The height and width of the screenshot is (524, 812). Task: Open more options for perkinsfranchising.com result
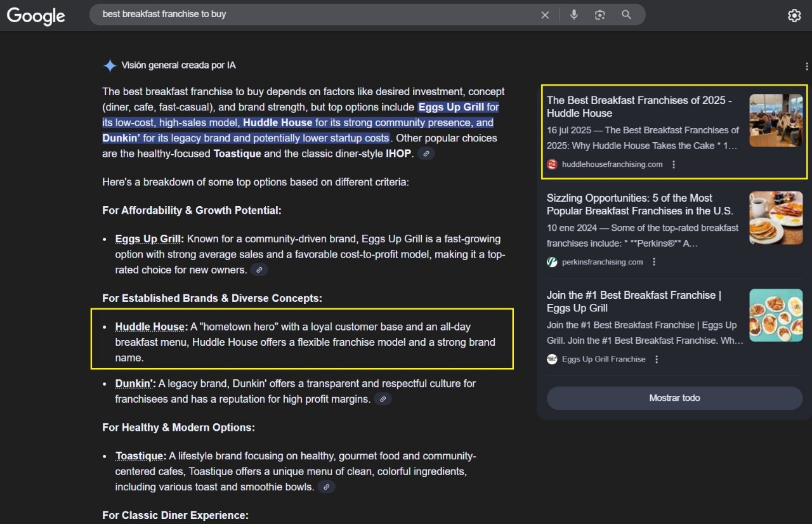coord(654,262)
